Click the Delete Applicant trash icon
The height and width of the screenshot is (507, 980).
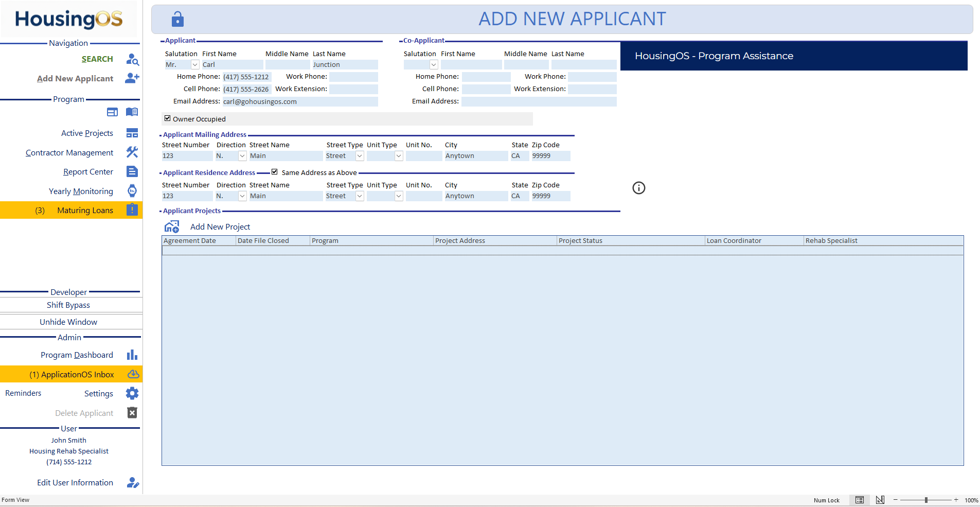pos(132,413)
